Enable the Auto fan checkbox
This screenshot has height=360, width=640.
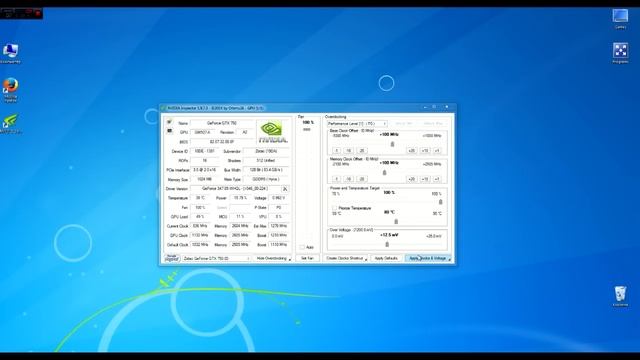[302, 247]
